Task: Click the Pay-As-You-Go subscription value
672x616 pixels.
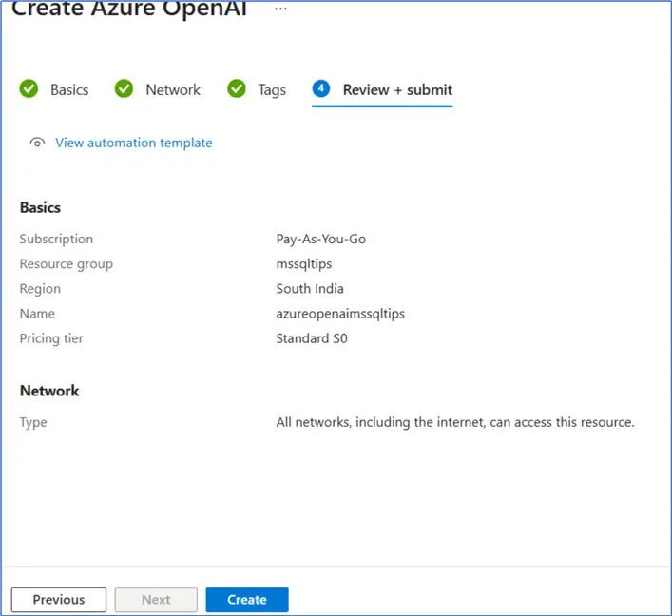Action: [x=321, y=240]
